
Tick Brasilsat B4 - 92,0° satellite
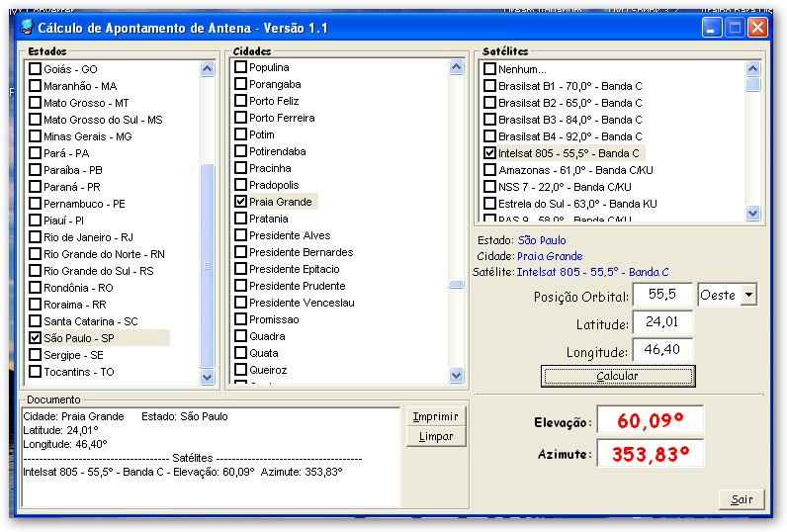click(x=489, y=136)
